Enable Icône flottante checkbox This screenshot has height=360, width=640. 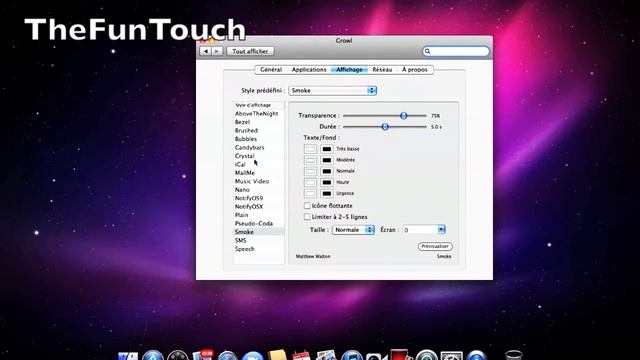click(307, 206)
